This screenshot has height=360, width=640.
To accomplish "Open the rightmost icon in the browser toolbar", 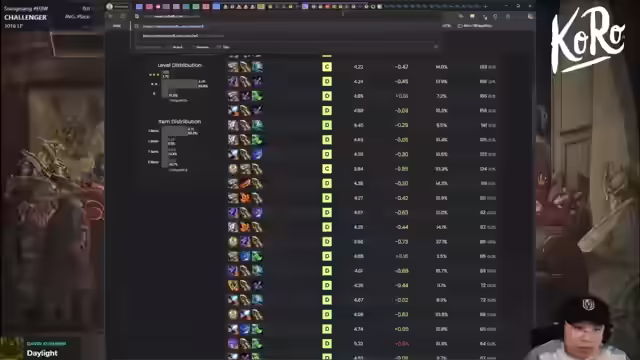I will [530, 16].
